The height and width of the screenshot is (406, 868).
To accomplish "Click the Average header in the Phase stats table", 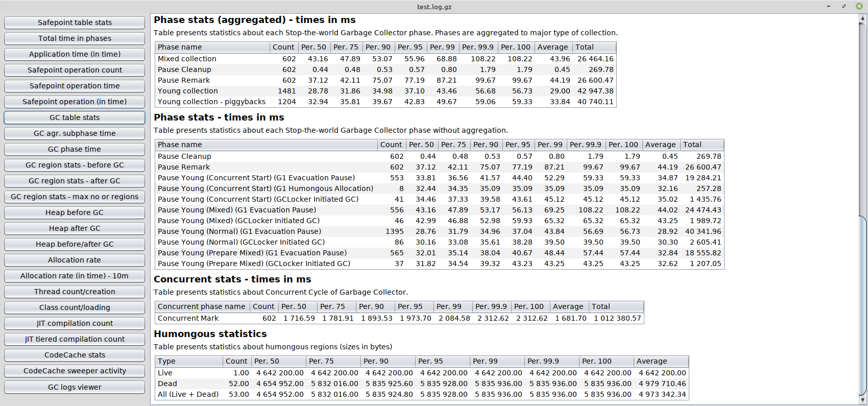I will coord(661,145).
